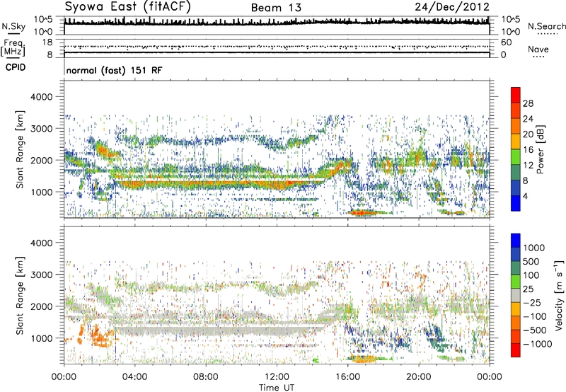
Task: Click the '4000' tick of the power panel
Action: [x=42, y=97]
